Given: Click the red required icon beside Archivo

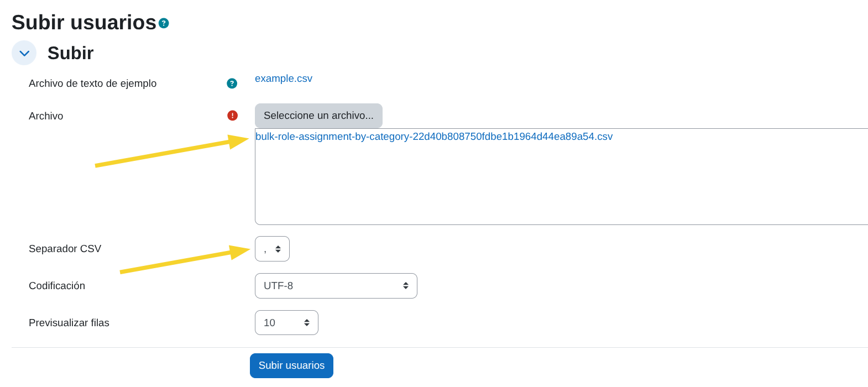Looking at the screenshot, I should [x=232, y=116].
